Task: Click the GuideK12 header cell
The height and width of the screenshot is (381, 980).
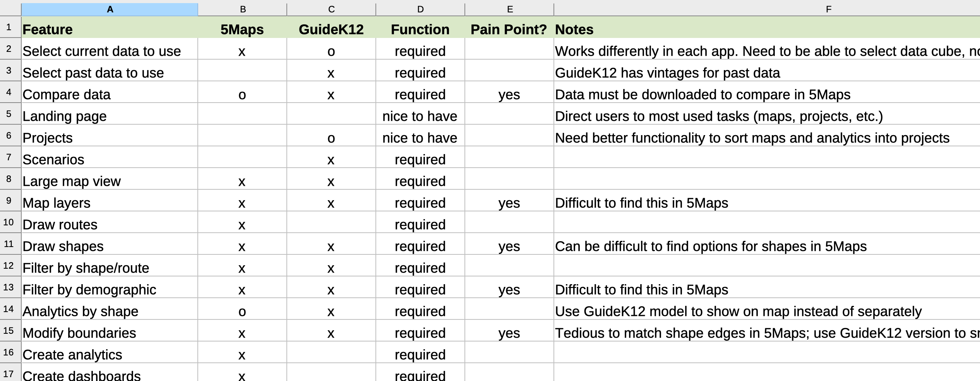Action: [331, 29]
